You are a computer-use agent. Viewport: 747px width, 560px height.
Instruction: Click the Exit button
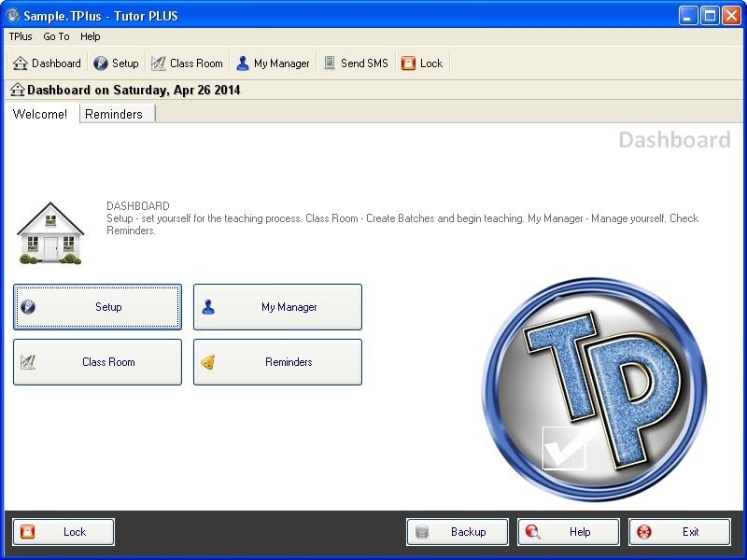point(680,532)
